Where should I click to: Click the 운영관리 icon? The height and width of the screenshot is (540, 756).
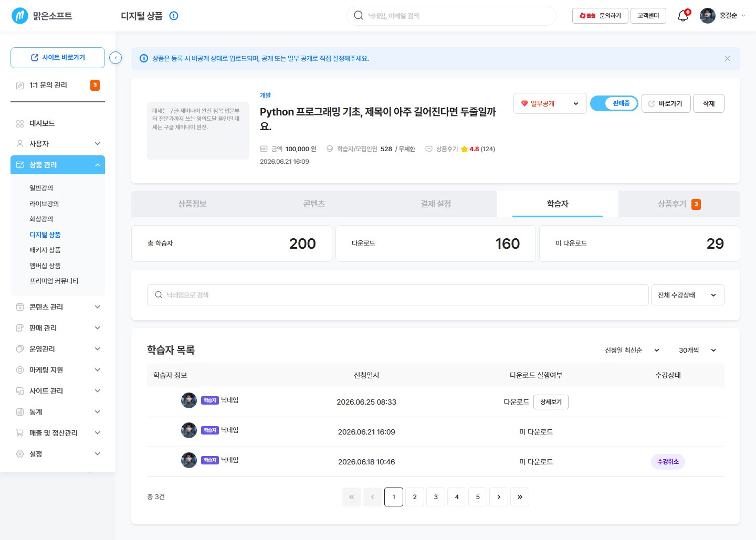click(x=20, y=349)
